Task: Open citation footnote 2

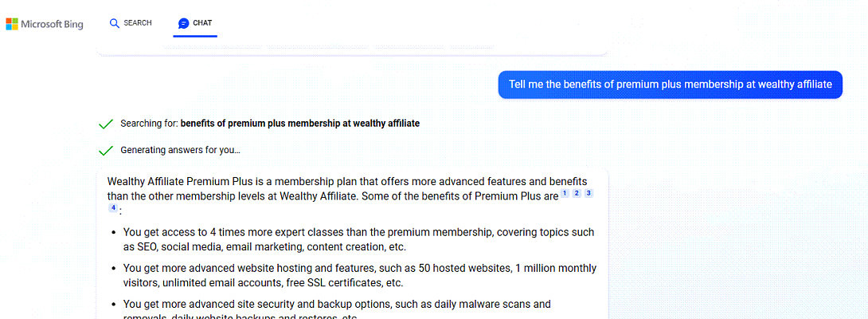Action: 577,193
